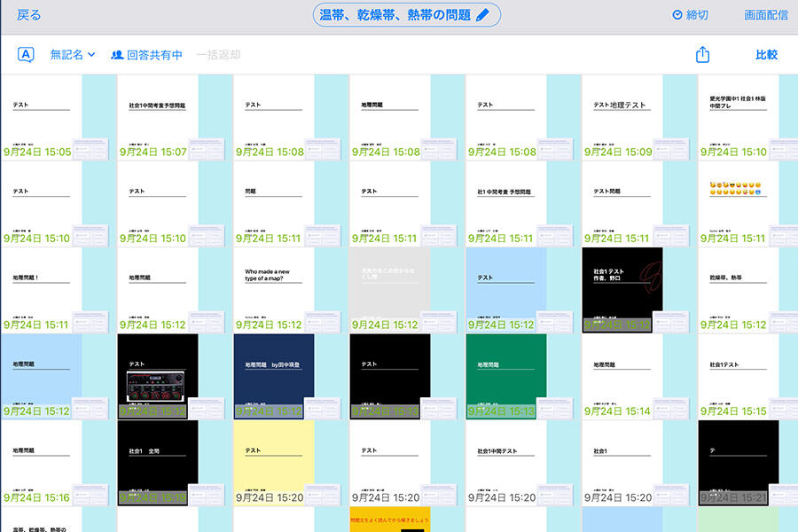The width and height of the screenshot is (798, 532).
Task: Click the pencil edit icon beside the title
Action: click(x=482, y=15)
